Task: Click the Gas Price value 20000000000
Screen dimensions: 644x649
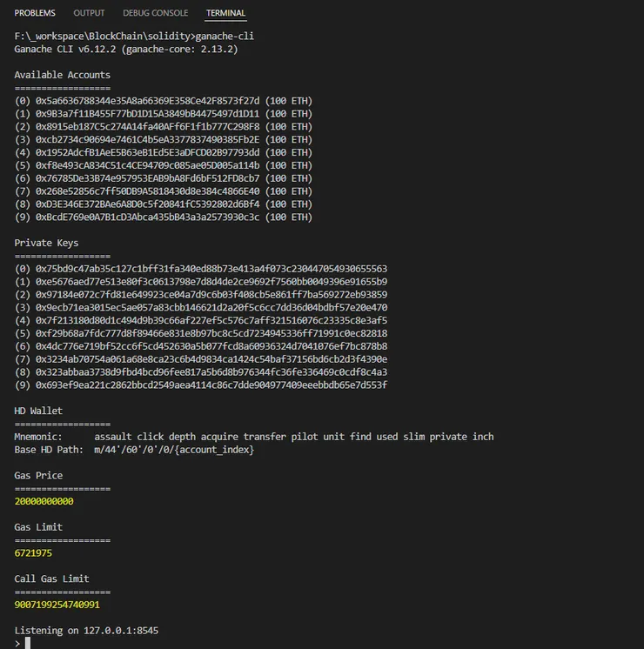Action: click(x=44, y=501)
